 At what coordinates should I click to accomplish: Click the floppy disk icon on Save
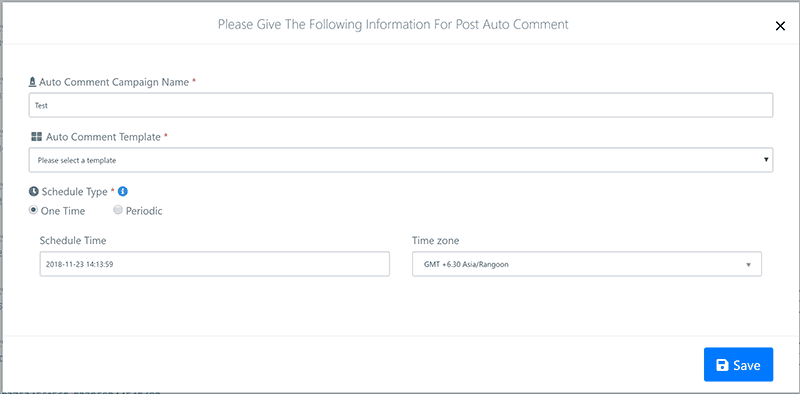[722, 365]
